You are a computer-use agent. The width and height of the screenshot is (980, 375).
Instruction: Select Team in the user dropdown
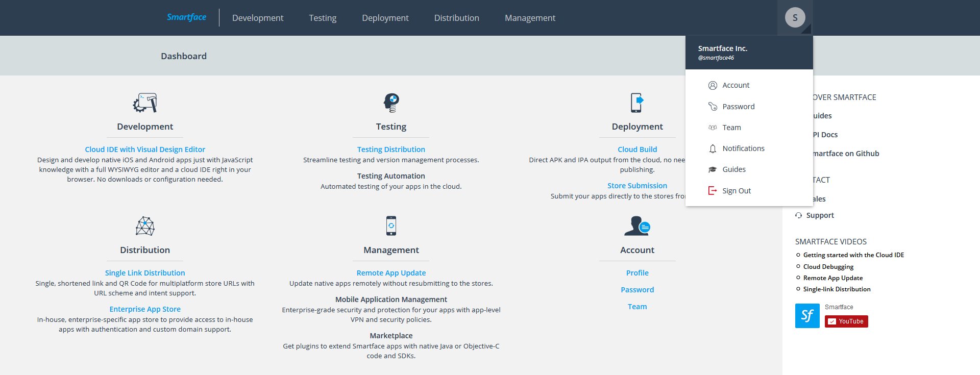pyautogui.click(x=731, y=128)
